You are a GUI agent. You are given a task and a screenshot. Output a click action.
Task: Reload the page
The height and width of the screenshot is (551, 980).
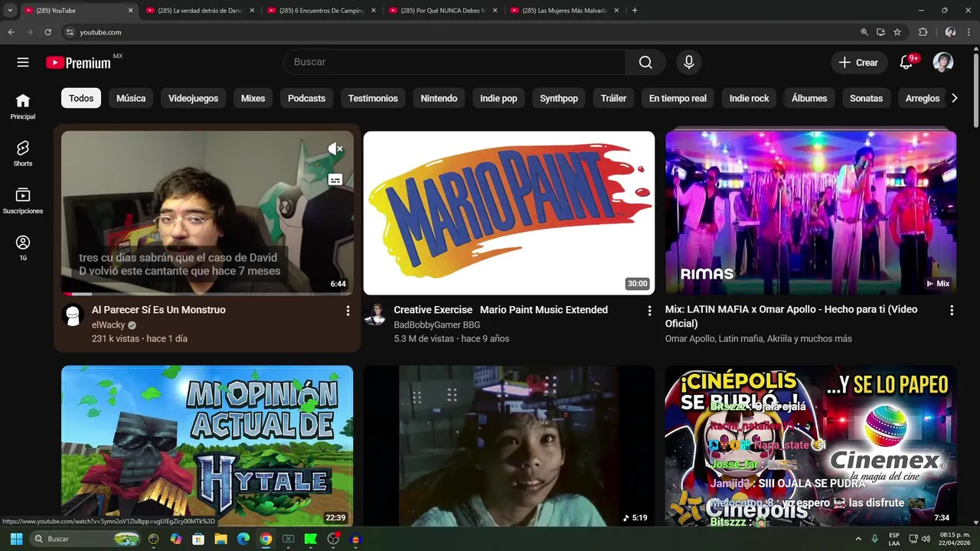click(47, 32)
